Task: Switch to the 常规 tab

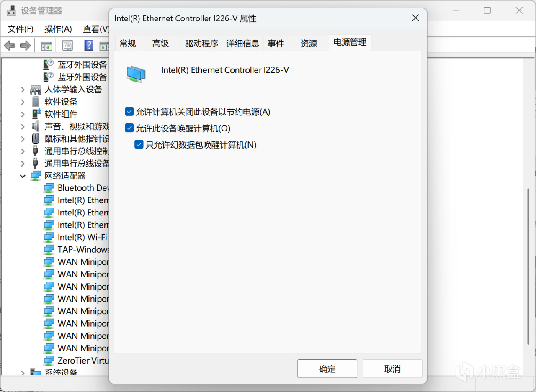Action: [x=131, y=44]
